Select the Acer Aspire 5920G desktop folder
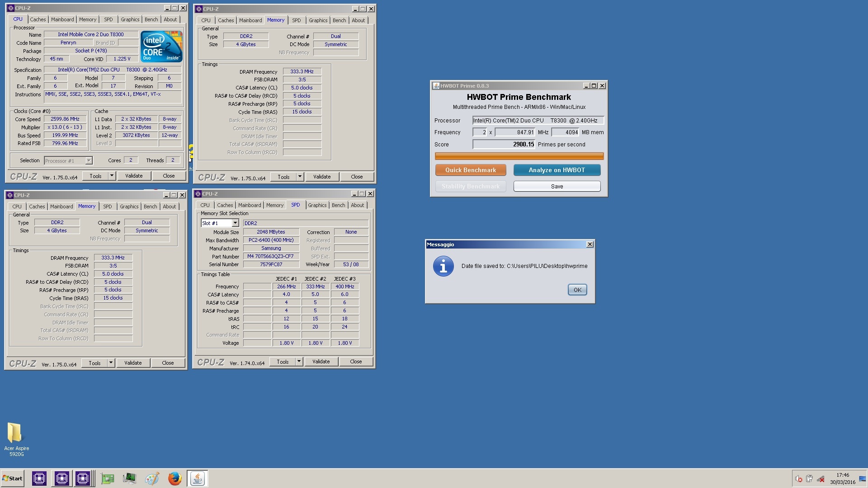 coord(16,439)
